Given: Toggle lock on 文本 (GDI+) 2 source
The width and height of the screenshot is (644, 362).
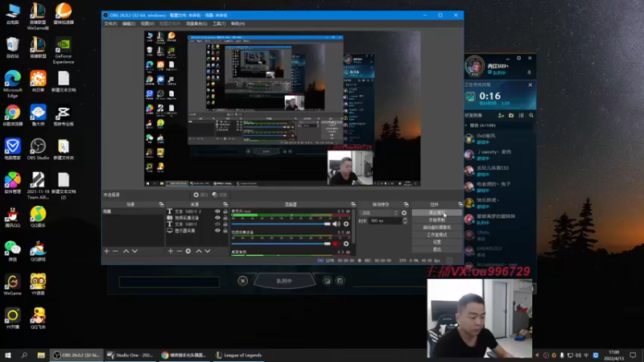Looking at the screenshot, I should click(225, 212).
